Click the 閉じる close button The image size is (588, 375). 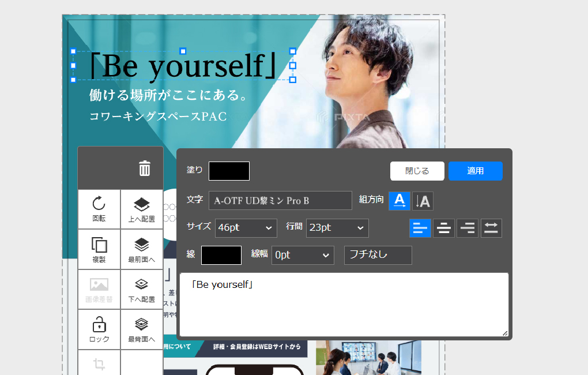[417, 171]
